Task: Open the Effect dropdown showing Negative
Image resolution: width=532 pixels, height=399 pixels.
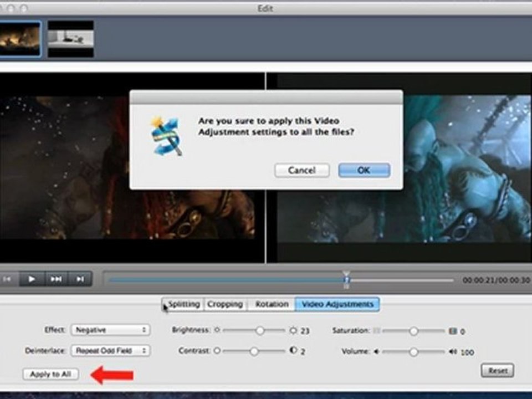Action: 111,330
